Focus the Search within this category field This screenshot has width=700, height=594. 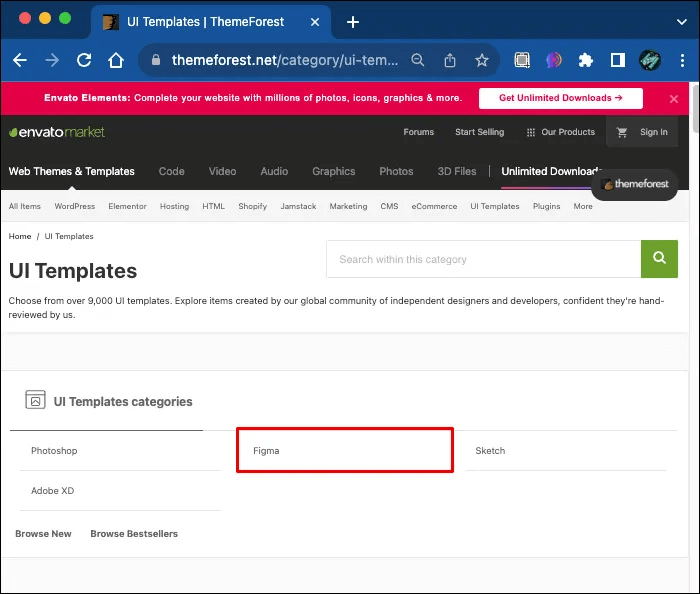click(x=483, y=259)
